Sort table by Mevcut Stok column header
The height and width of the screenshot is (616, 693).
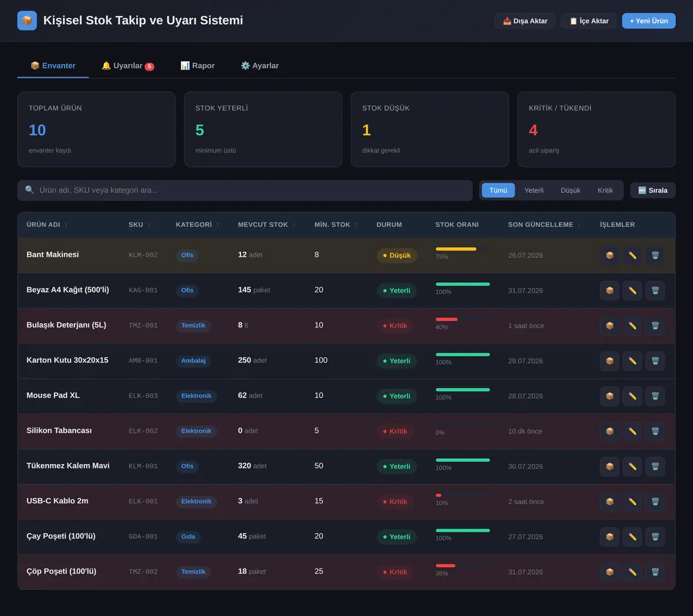click(267, 225)
